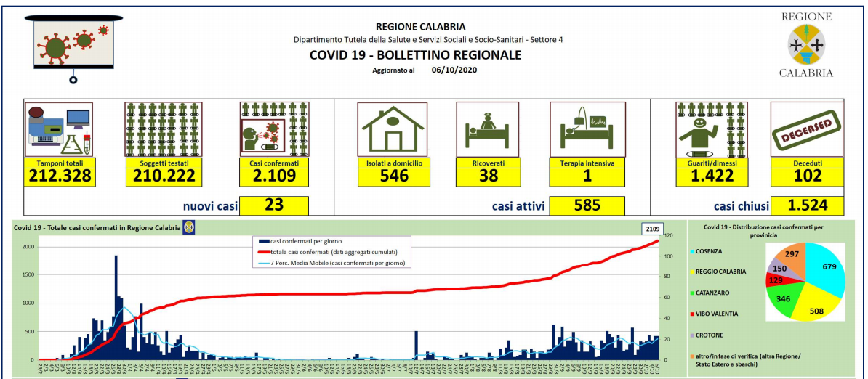The width and height of the screenshot is (868, 379).
Task: Click the Deceduti DECEASED stamp icon
Action: click(806, 129)
